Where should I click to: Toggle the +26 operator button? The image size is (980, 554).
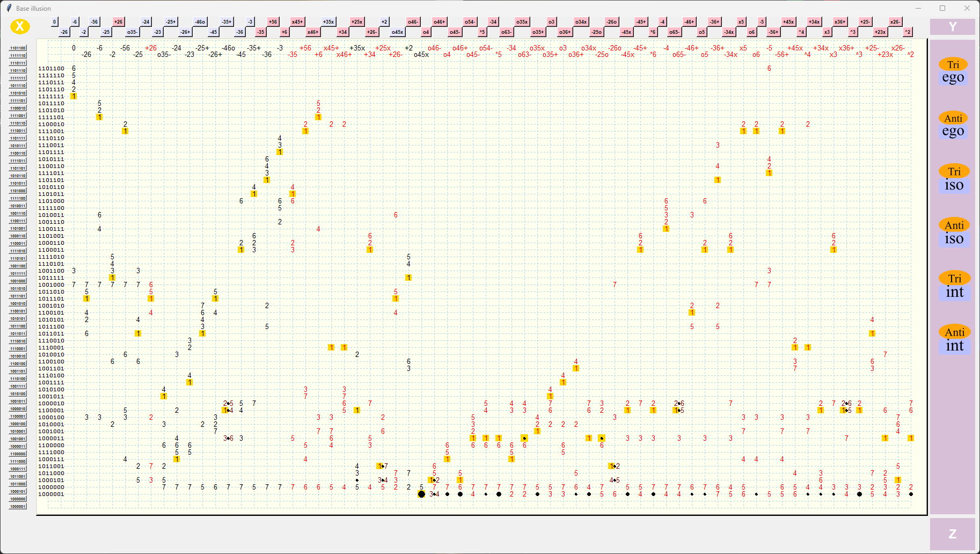pyautogui.click(x=118, y=21)
